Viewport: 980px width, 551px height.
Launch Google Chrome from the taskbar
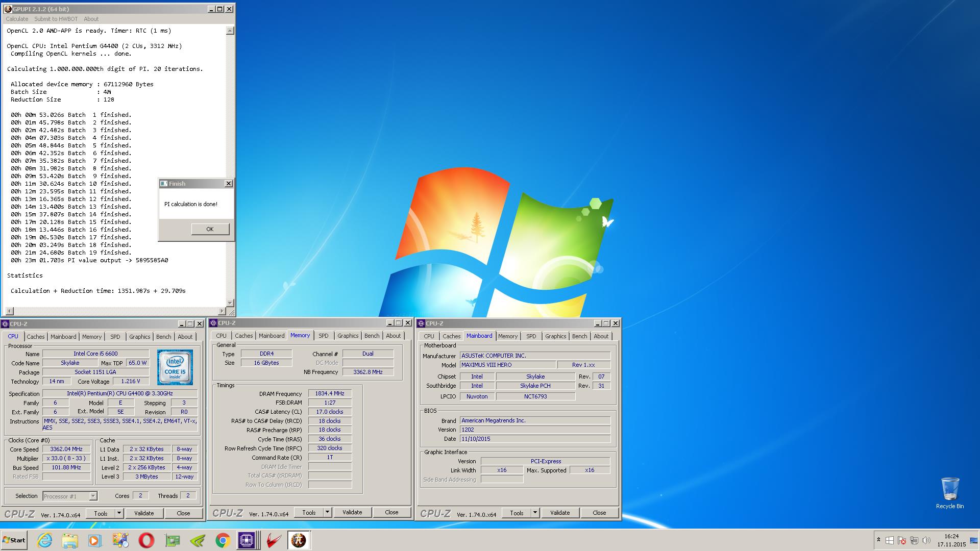click(x=223, y=540)
